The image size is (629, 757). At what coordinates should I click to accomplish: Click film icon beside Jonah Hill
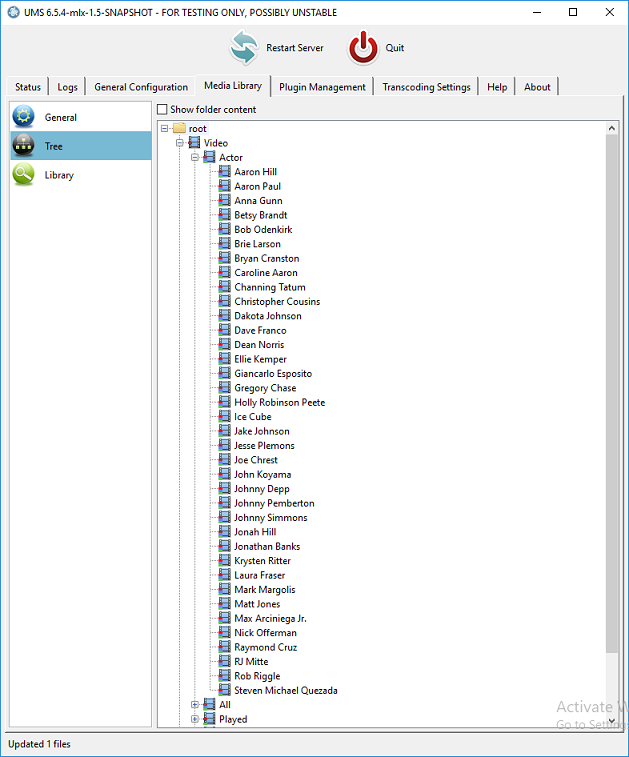pos(224,532)
